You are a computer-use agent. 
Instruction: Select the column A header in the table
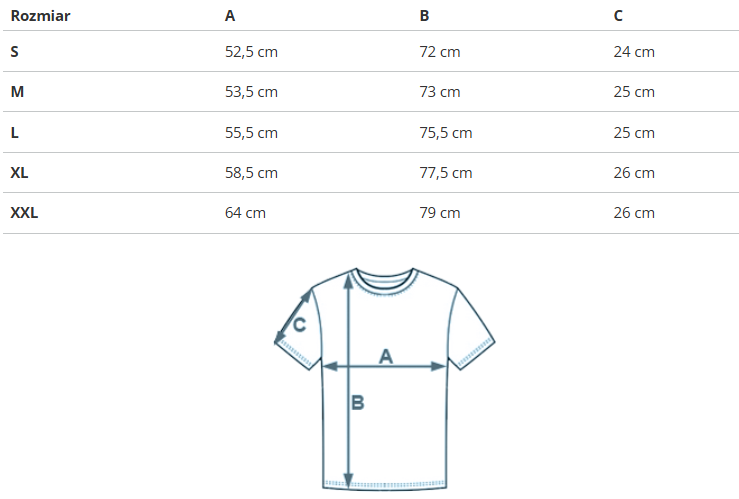(x=231, y=16)
